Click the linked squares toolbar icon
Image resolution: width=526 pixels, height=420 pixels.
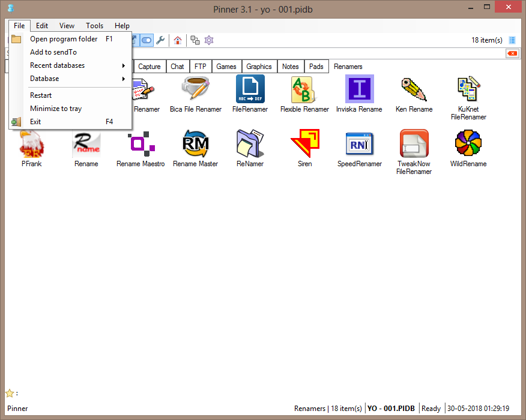point(195,40)
